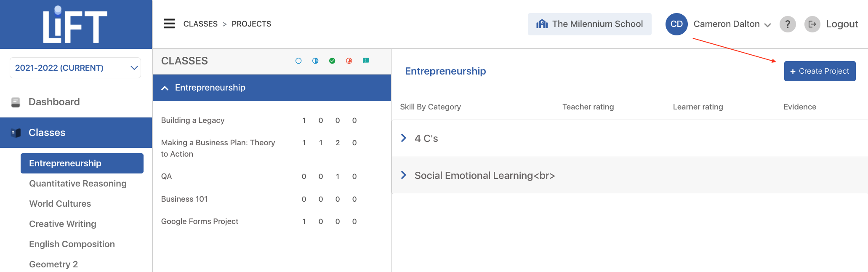Viewport: 868px width, 272px height.
Task: Click the half-filled blue circle status icon
Action: coord(315,61)
